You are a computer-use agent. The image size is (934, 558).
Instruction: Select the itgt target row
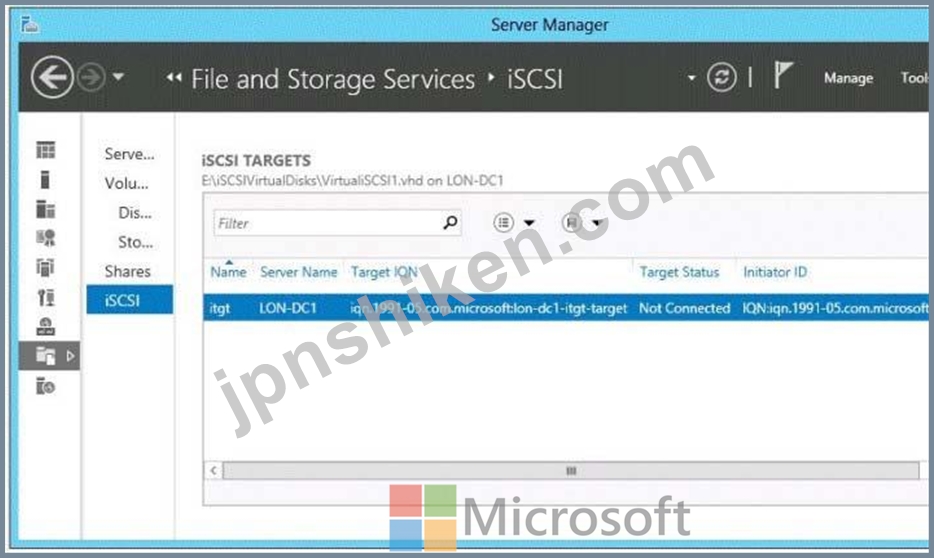[x=566, y=308]
